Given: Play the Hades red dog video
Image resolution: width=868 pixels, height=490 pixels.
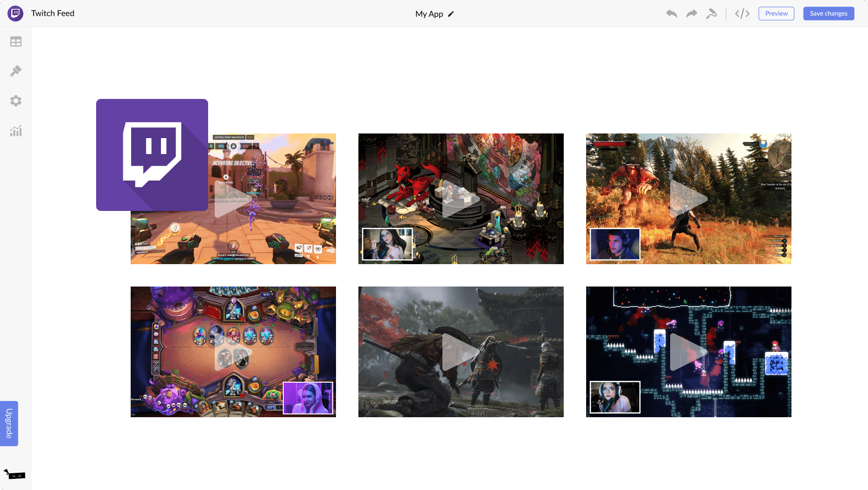Looking at the screenshot, I should tap(461, 199).
